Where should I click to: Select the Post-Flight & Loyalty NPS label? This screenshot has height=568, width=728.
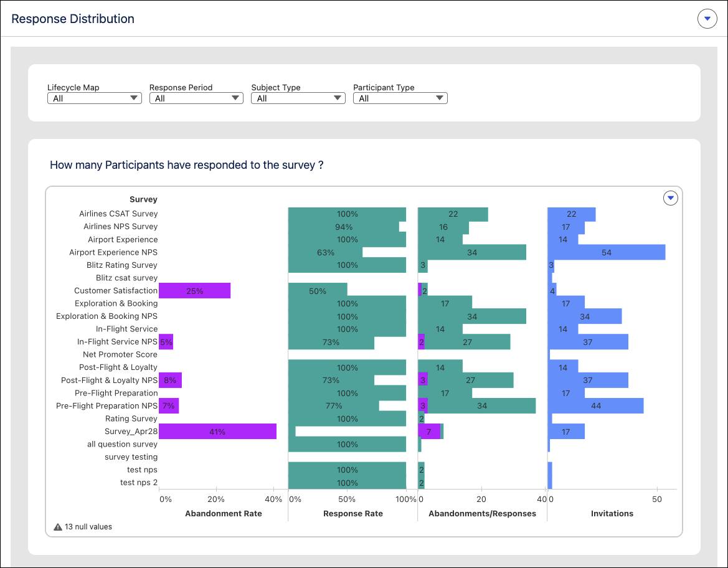click(x=110, y=381)
